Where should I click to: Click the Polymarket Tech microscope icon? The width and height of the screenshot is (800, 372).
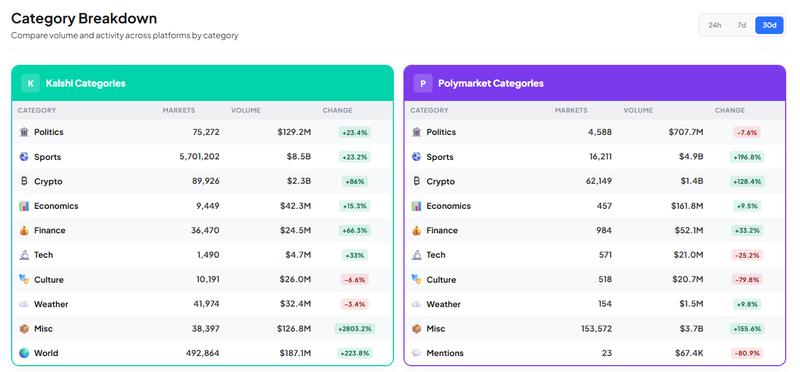(x=416, y=255)
